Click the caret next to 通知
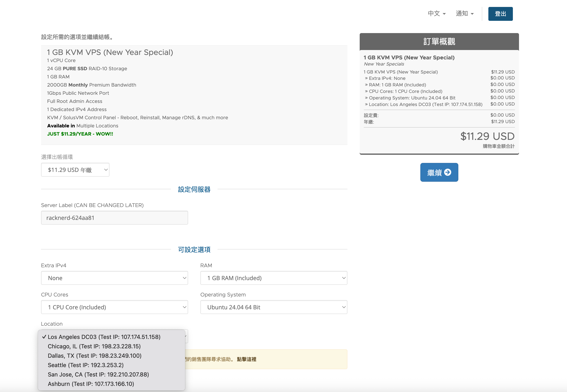567x392 pixels. (x=472, y=14)
